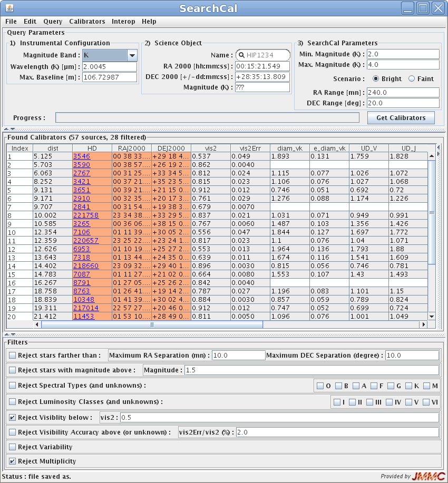Click the Wavelength (K) input field
The width and height of the screenshot is (448, 483).
[x=110, y=67]
